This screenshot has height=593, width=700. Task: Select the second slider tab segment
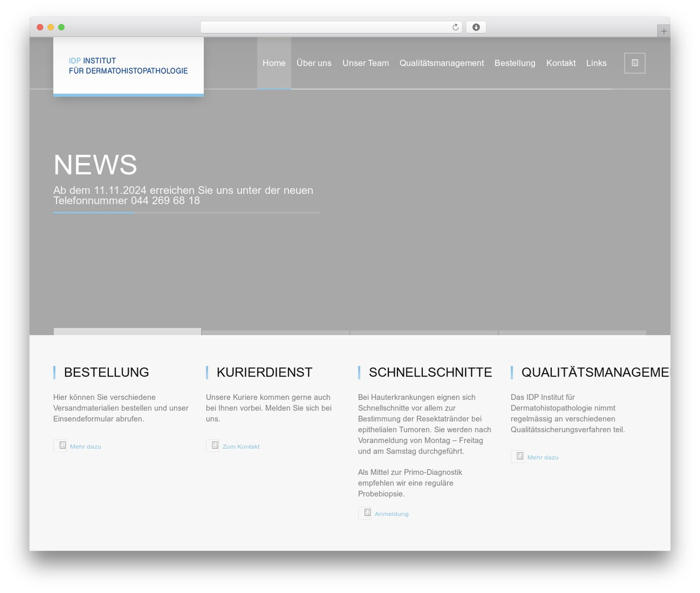click(276, 333)
